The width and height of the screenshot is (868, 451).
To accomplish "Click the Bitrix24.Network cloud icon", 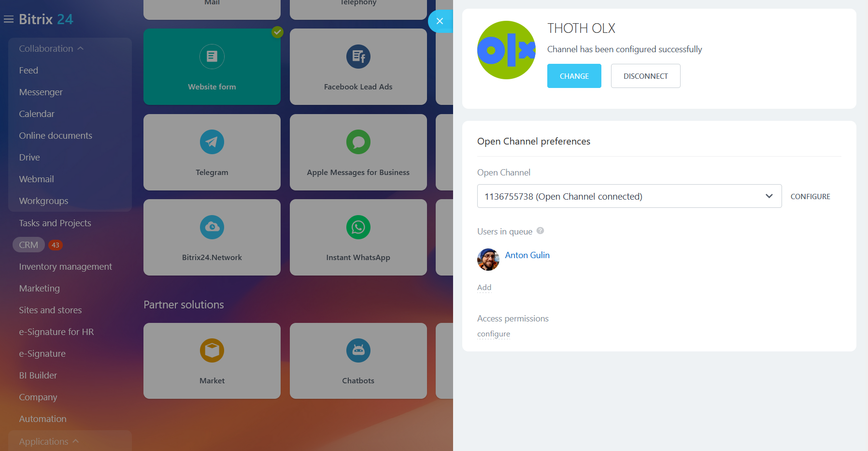I will pos(212,227).
